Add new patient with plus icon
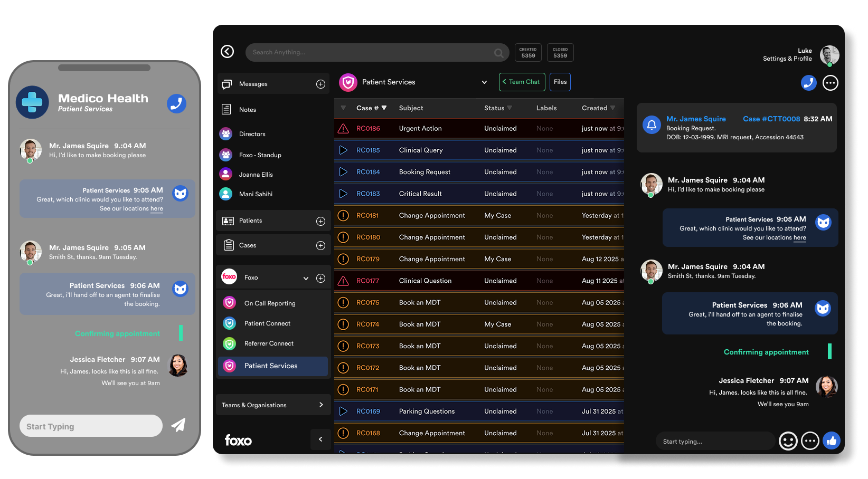 tap(320, 221)
